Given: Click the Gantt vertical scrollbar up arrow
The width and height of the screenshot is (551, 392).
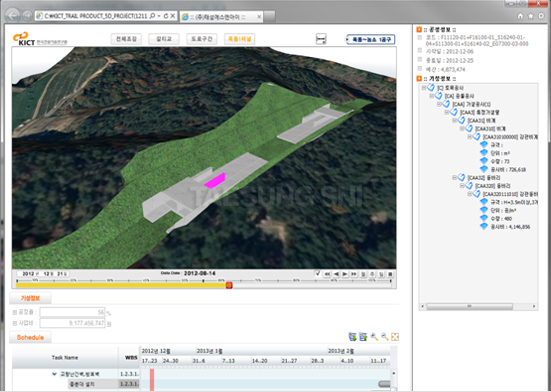Looking at the screenshot, I should click(394, 373).
